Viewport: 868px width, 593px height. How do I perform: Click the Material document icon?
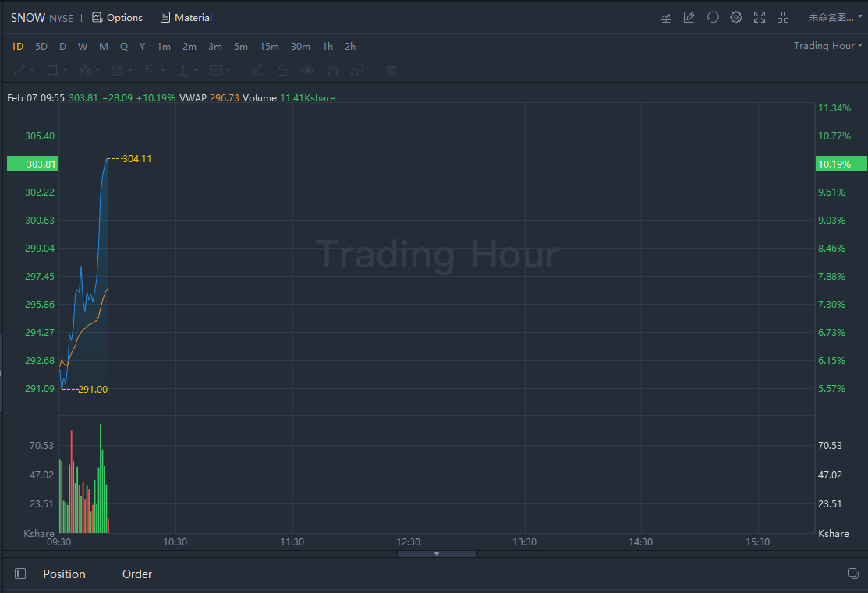click(x=165, y=18)
